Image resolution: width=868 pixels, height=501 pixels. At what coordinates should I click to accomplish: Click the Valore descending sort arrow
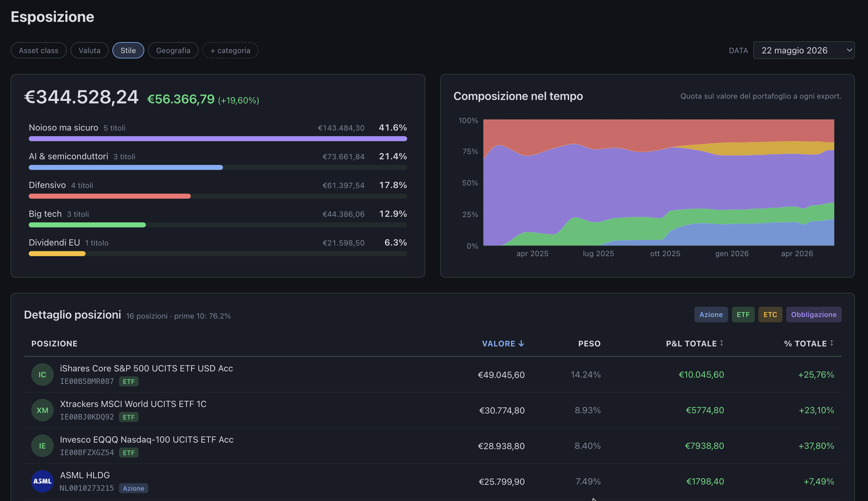click(x=521, y=343)
